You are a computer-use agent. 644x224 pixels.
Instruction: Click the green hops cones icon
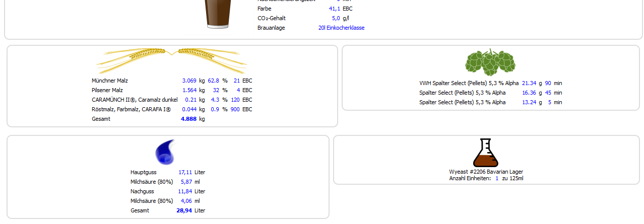click(490, 62)
